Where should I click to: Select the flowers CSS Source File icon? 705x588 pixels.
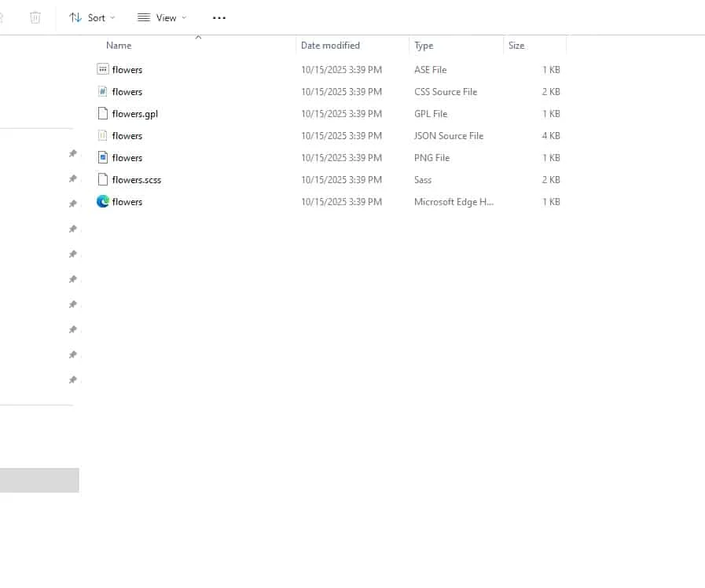(102, 91)
